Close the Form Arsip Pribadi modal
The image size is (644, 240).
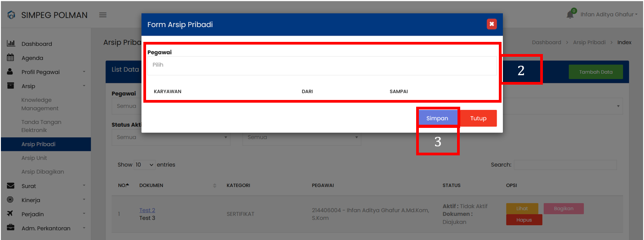point(492,24)
